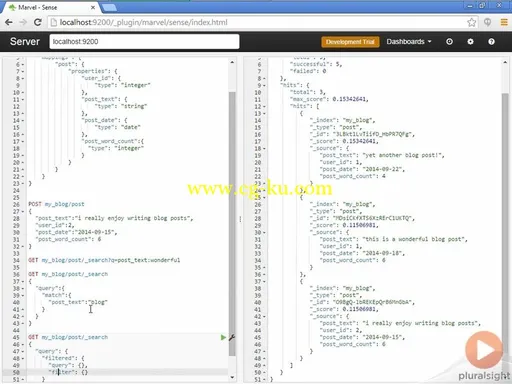
Task: Click "max_score": 0.15342641 in output
Action: tap(329, 99)
